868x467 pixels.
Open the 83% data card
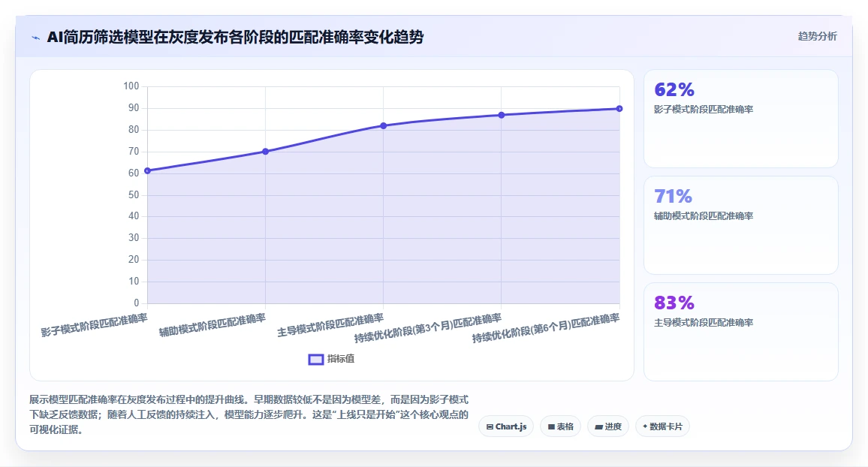(740, 332)
